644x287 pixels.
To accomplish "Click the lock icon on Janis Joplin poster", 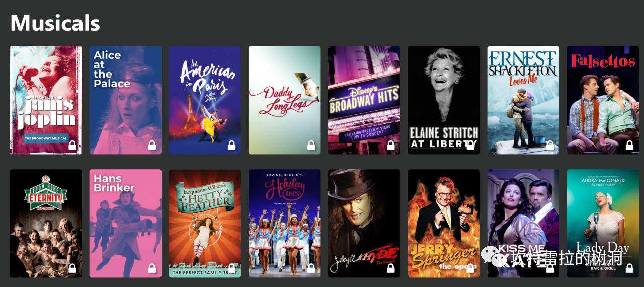I will [72, 146].
